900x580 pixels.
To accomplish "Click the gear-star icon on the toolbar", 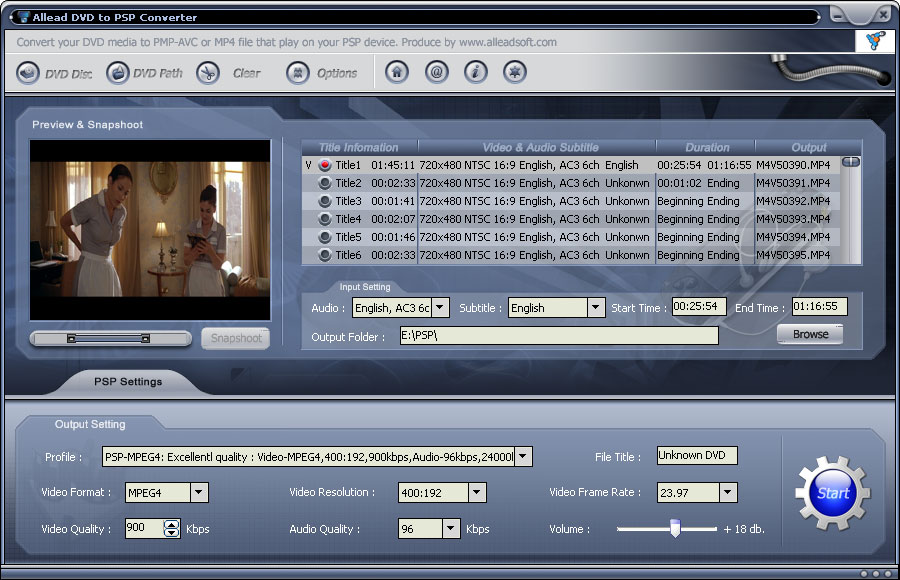I will tap(514, 72).
